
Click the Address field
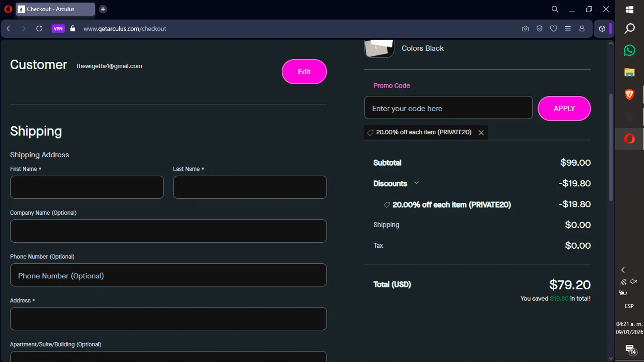tap(168, 319)
